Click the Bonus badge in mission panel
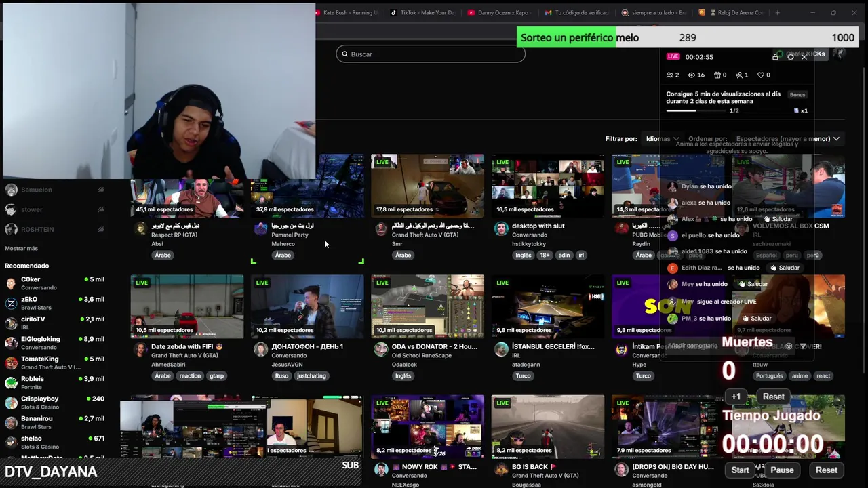 tap(797, 95)
